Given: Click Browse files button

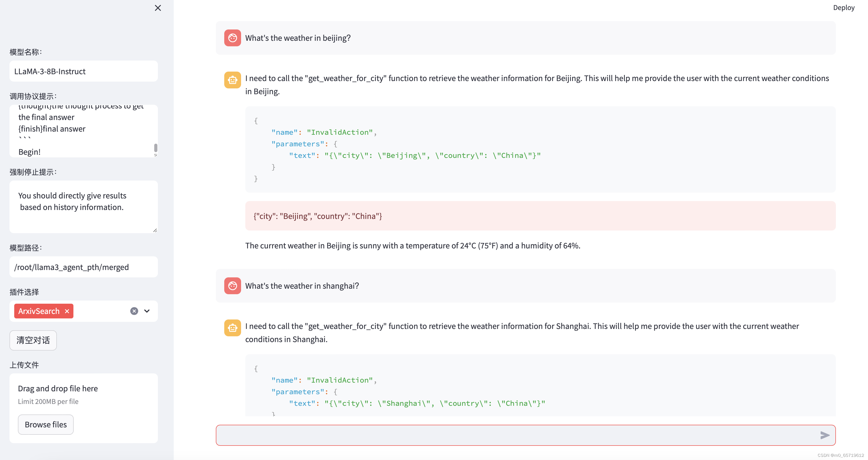Looking at the screenshot, I should pos(46,424).
